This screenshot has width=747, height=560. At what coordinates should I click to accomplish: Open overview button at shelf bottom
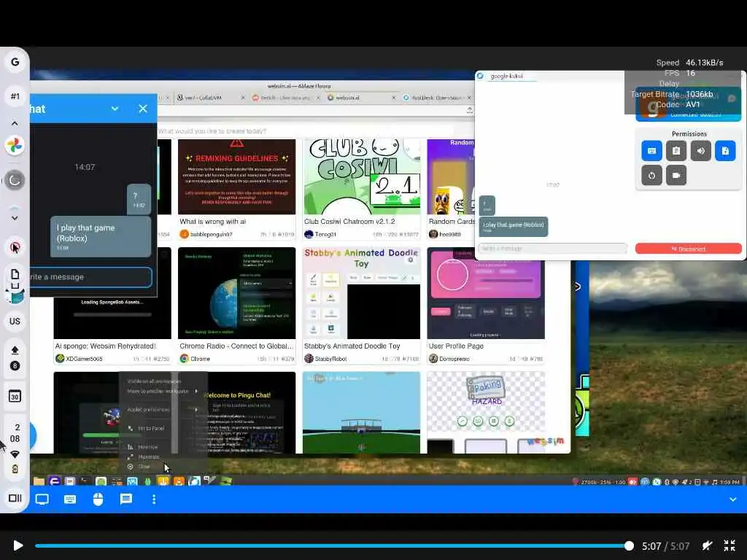(x=15, y=498)
